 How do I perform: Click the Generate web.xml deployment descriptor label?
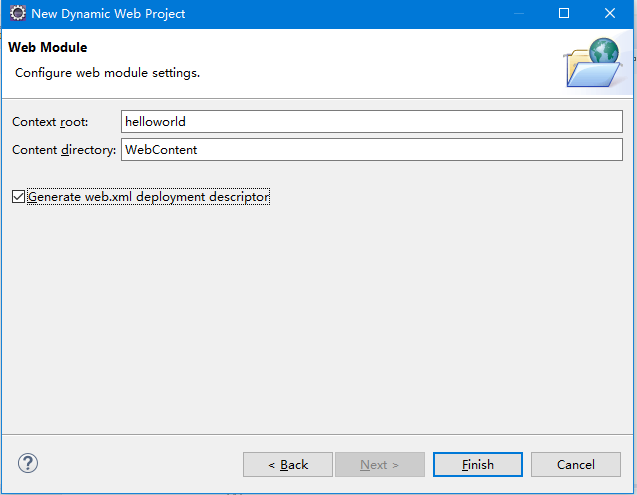[148, 197]
